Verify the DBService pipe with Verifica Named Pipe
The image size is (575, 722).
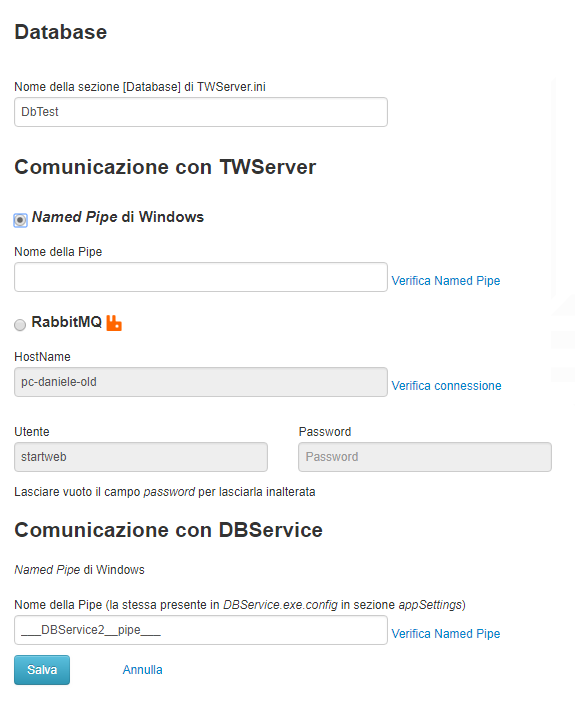pyautogui.click(x=446, y=634)
